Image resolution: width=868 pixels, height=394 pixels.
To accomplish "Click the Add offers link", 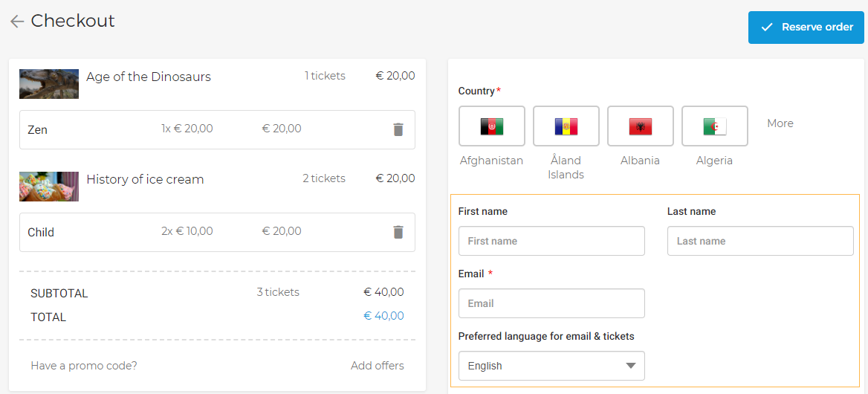I will pos(378,366).
